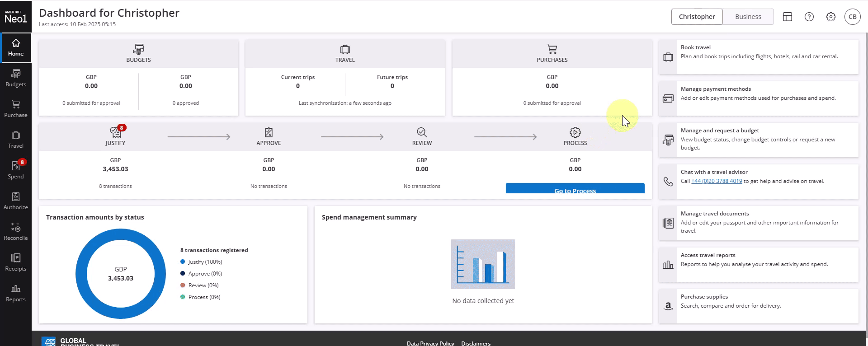Click the blue donut chart ring
This screenshot has height=346, width=868.
click(x=121, y=234)
